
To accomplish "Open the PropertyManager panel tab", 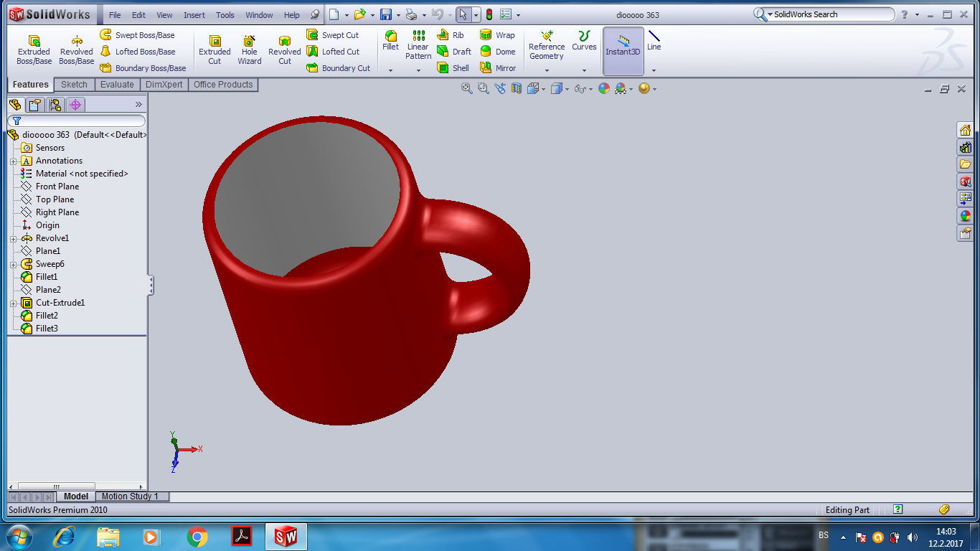I will coord(35,105).
